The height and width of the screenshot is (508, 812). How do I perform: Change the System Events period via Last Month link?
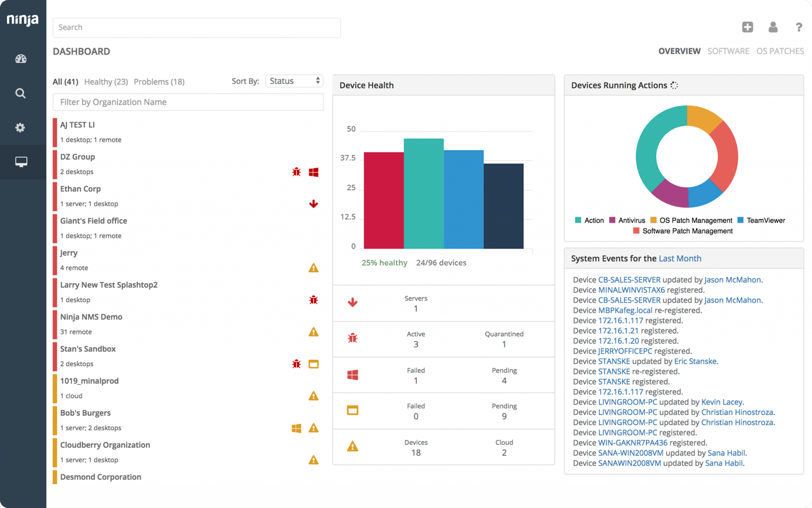click(x=680, y=258)
